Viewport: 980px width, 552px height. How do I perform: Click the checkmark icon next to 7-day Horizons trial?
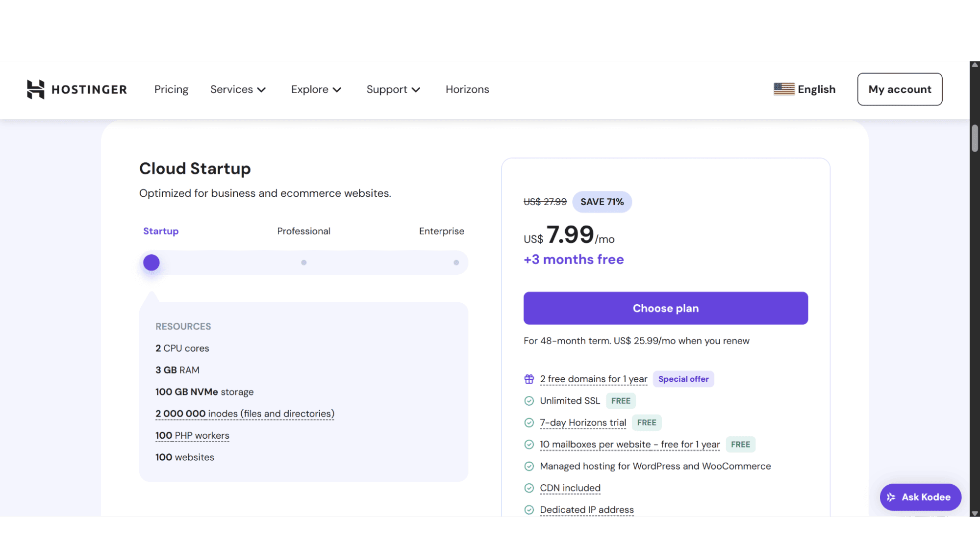tap(529, 422)
